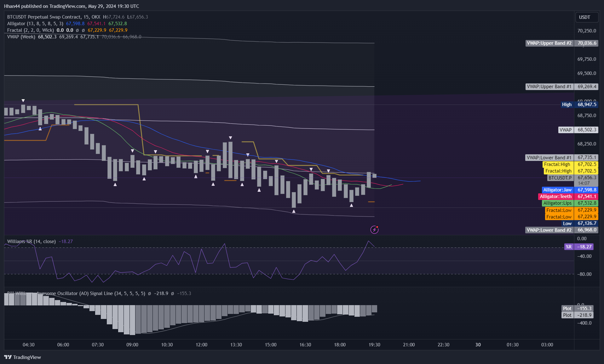Screen dimensions: 604x364
Task: Click the 03:00 time axis label
Action: click(547, 345)
